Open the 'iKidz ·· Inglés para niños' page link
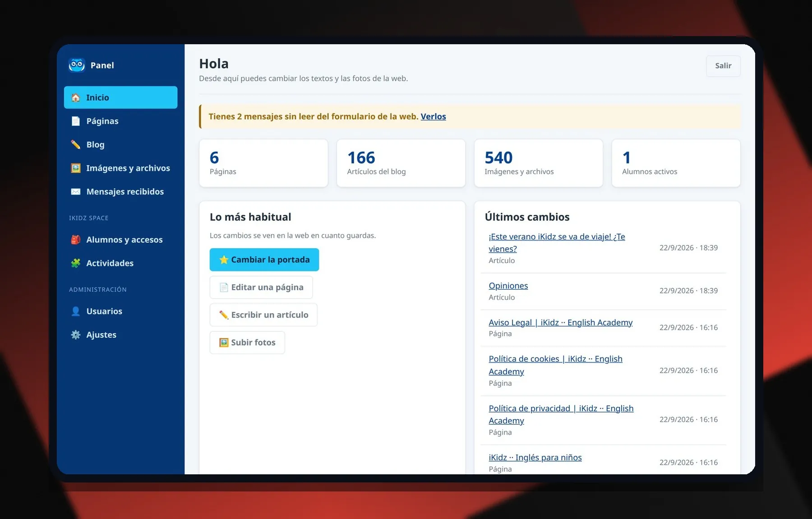The width and height of the screenshot is (812, 519). [535, 458]
